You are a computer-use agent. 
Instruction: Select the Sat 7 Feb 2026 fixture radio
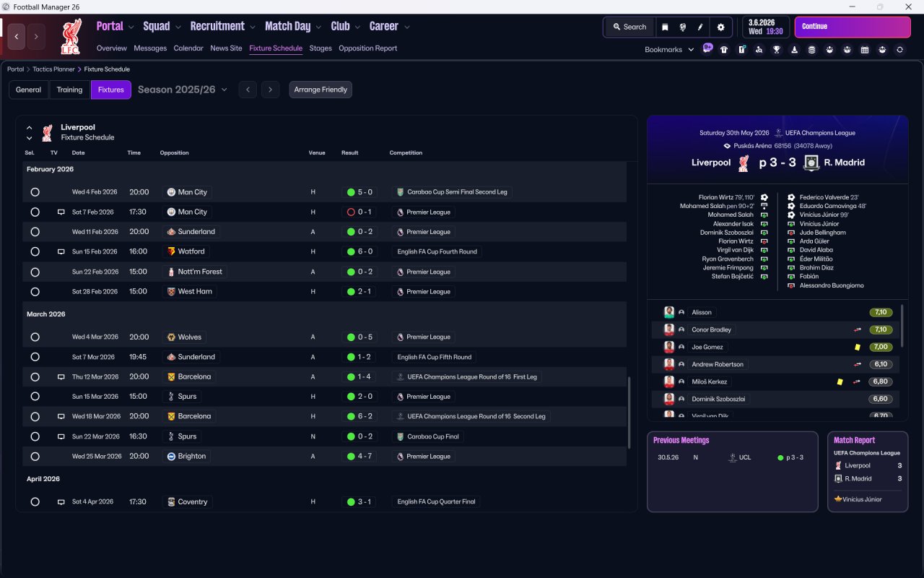(35, 212)
